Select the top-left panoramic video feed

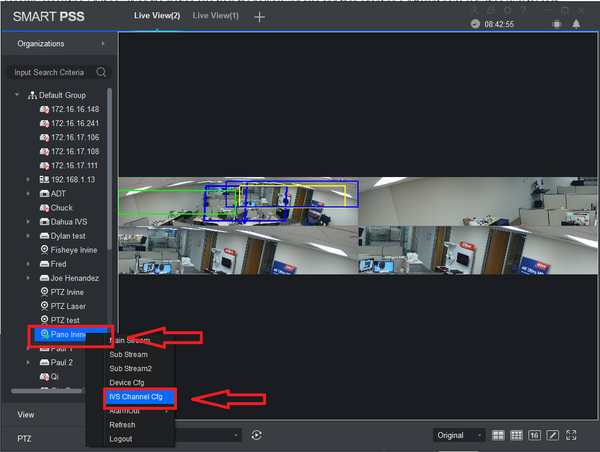(238, 201)
